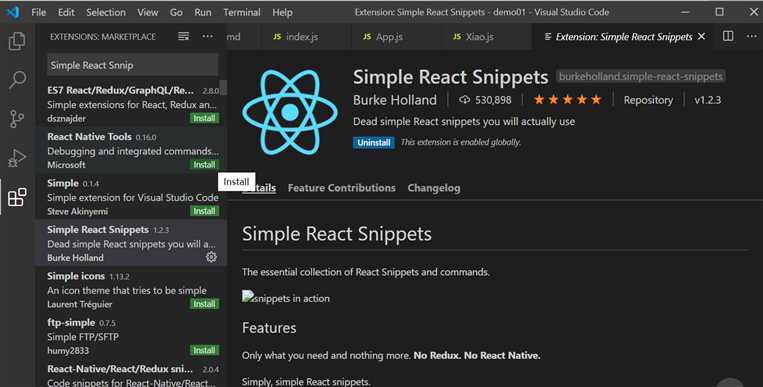Select React Native Tools extension entry
This screenshot has height=387, width=763.
(x=131, y=150)
